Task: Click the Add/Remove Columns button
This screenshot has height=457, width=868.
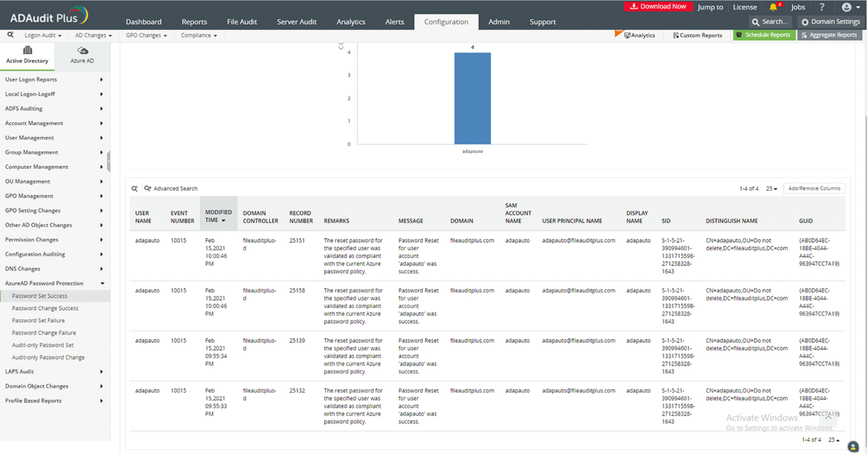Action: [x=814, y=188]
